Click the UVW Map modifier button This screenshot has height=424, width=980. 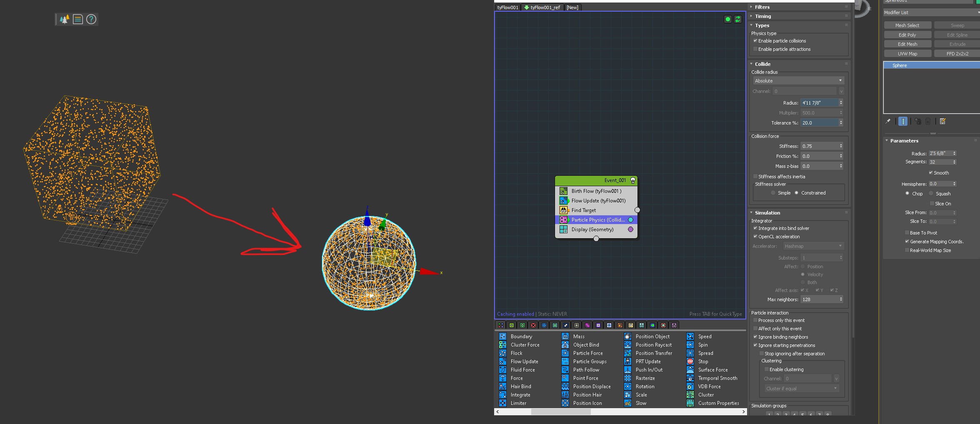907,54
